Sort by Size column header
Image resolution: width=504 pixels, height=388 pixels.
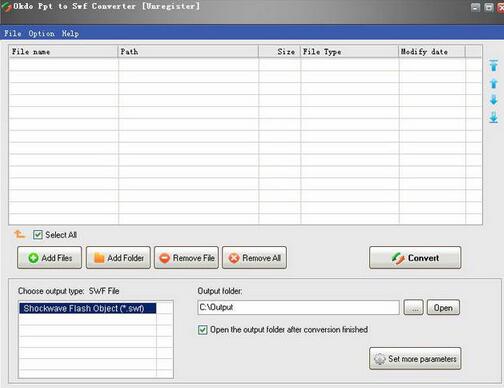(x=279, y=52)
